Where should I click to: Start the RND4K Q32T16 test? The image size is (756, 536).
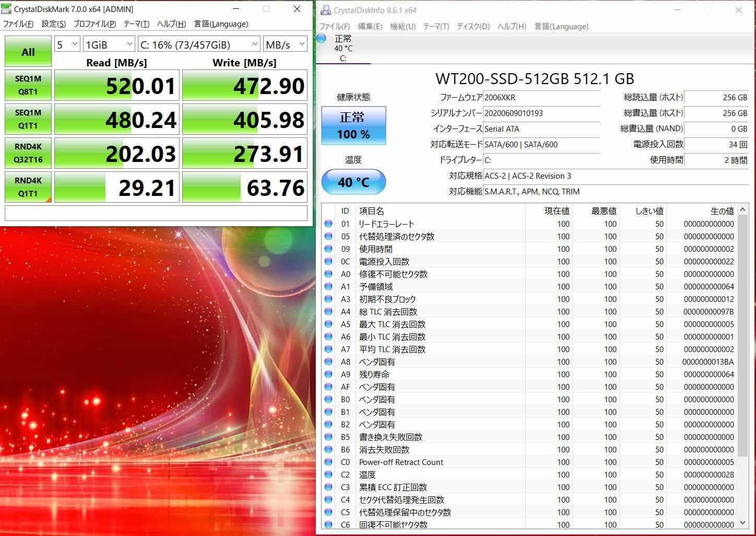[28, 153]
